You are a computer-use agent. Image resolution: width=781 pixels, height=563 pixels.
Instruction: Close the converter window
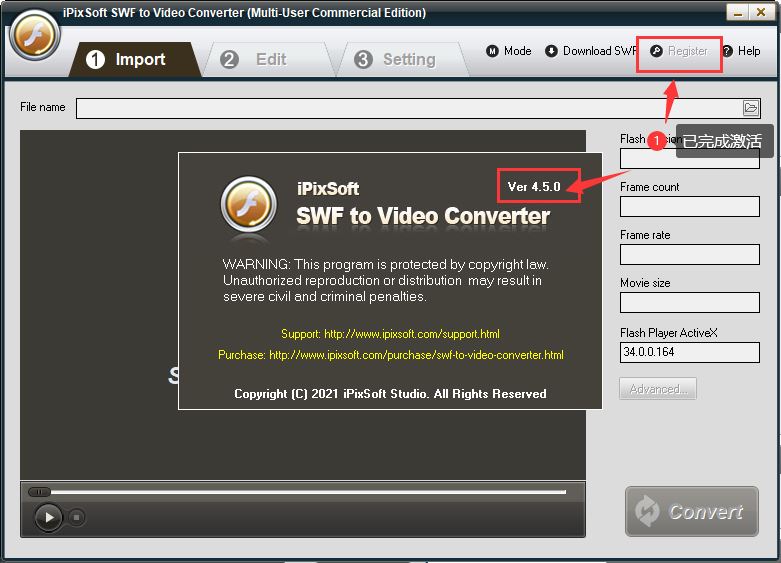point(761,12)
